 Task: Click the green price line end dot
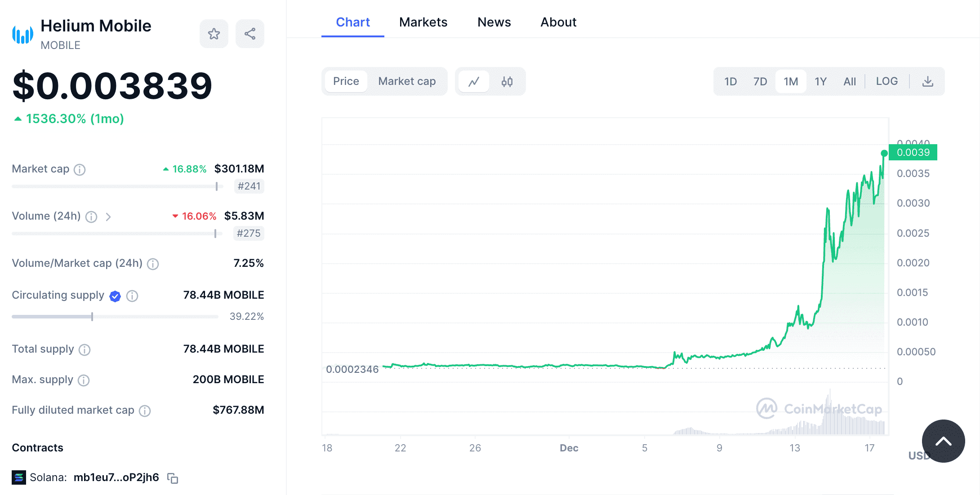(884, 154)
